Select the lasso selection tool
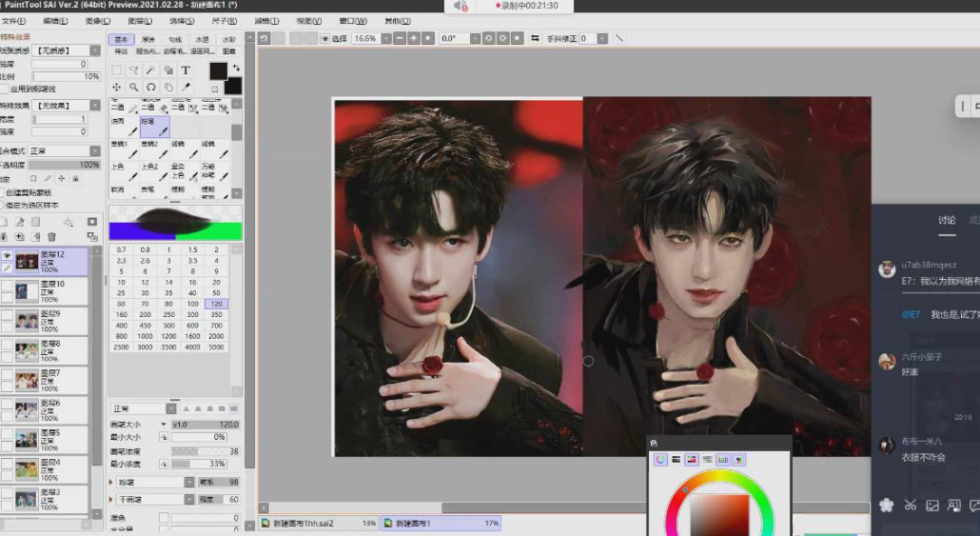980x536 pixels. 133,70
